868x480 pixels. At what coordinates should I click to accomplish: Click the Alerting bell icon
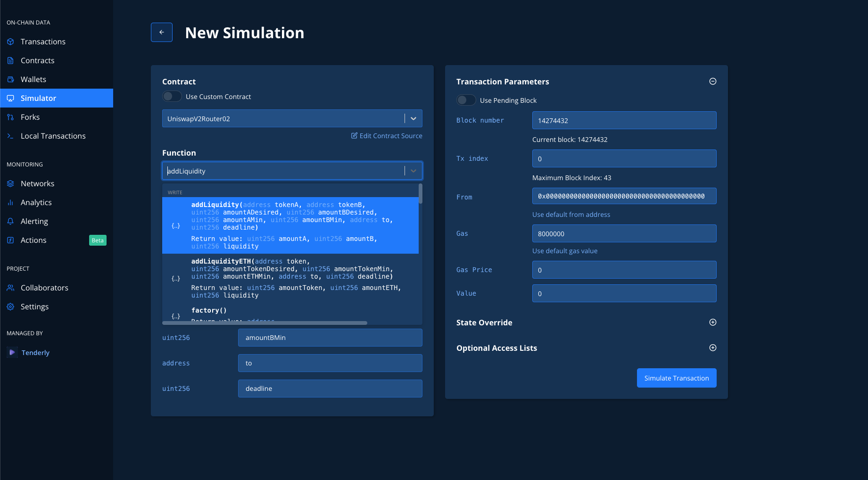[x=10, y=221]
